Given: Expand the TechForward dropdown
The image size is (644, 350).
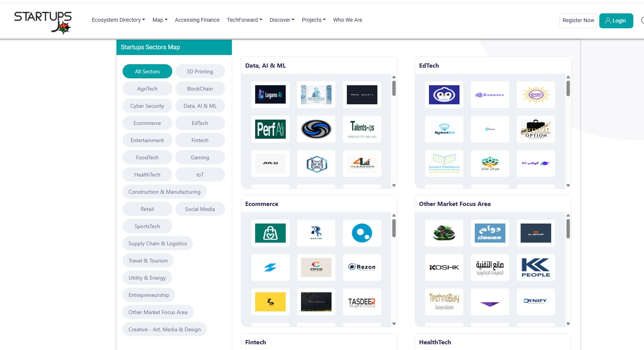Looking at the screenshot, I should (244, 20).
